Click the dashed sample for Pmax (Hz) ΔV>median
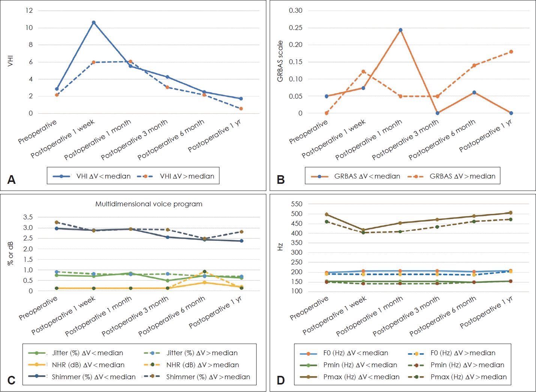The width and height of the screenshot is (536, 392). click(416, 377)
